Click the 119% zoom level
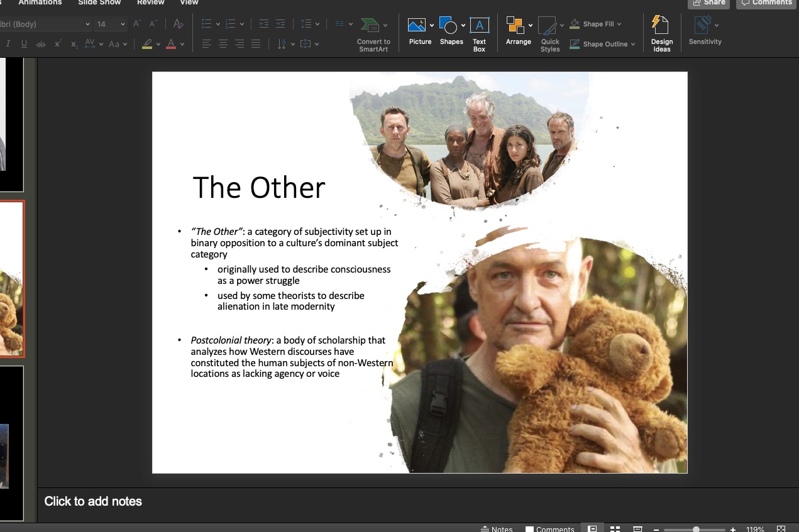Viewport: 799px width, 532px height. (x=755, y=529)
